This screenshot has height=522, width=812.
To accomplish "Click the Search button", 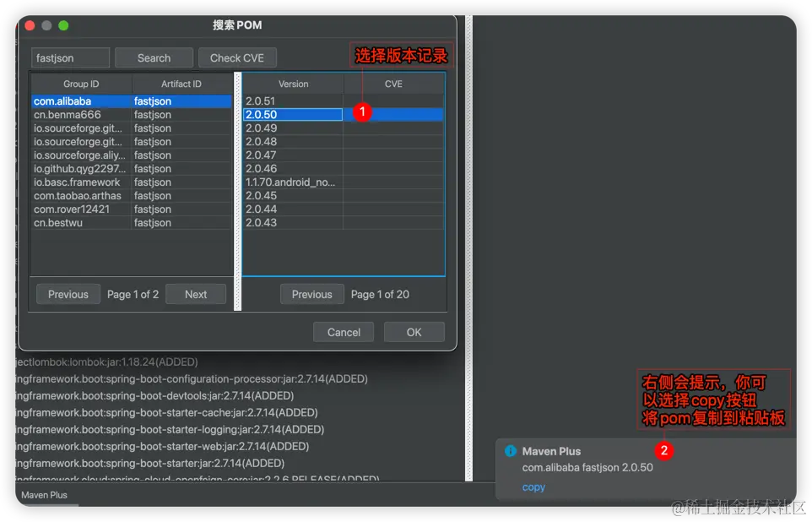I will (x=154, y=58).
